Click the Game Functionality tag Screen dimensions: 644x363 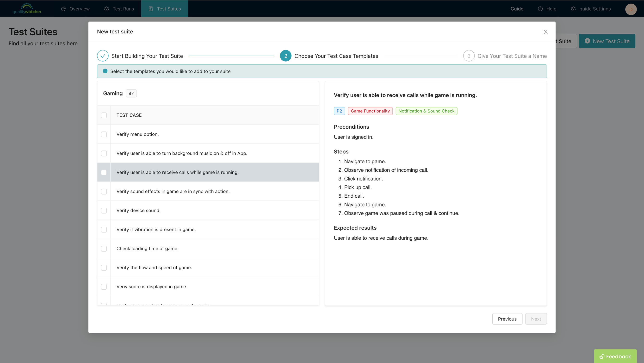coord(370,111)
